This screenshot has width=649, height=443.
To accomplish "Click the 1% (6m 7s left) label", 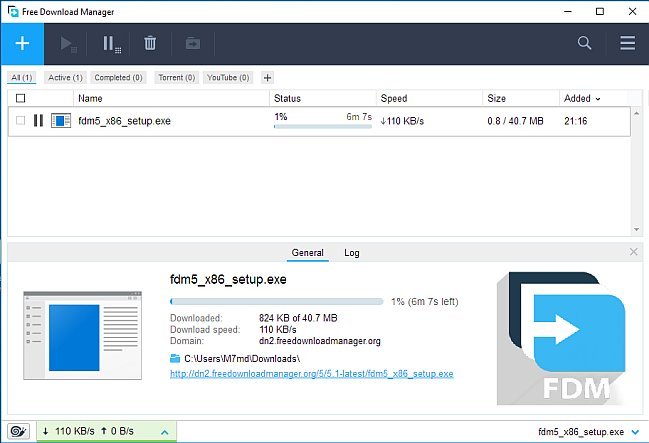I will (425, 301).
